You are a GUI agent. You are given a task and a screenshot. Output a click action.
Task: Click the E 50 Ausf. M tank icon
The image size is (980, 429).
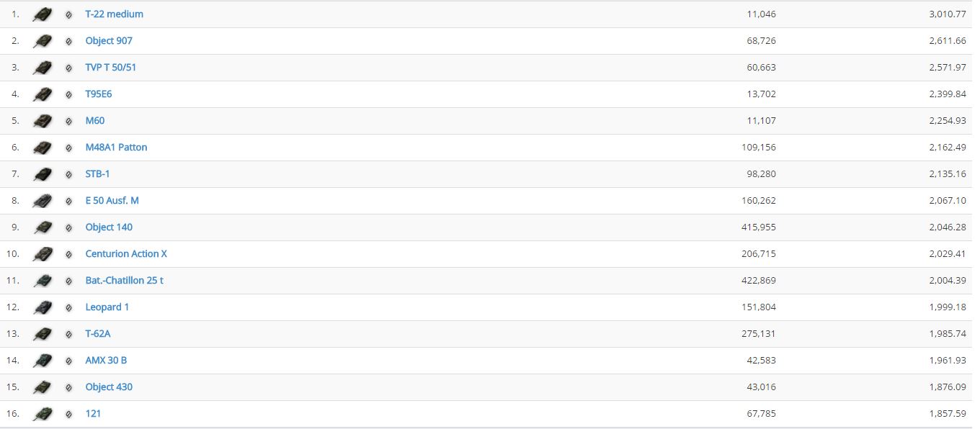pyautogui.click(x=43, y=201)
